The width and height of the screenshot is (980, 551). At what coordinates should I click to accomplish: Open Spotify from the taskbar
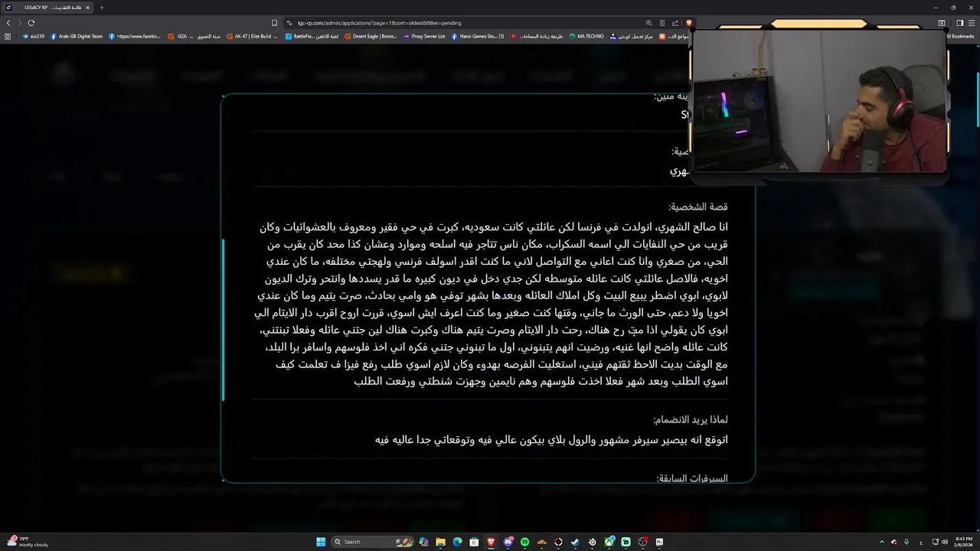click(x=524, y=542)
